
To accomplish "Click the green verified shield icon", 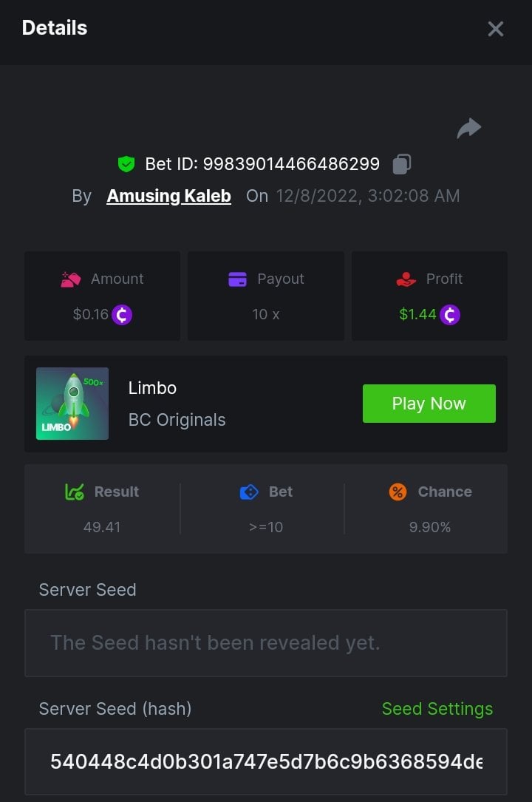I will pyautogui.click(x=126, y=163).
